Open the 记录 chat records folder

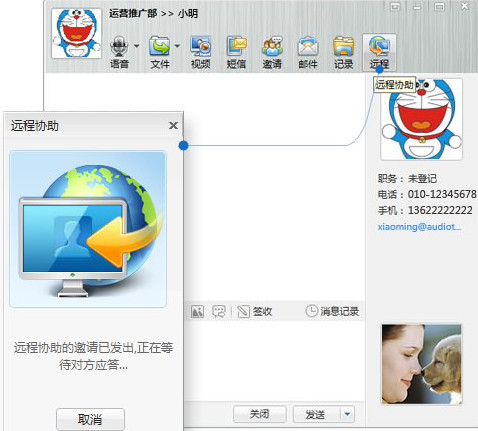coord(343,52)
